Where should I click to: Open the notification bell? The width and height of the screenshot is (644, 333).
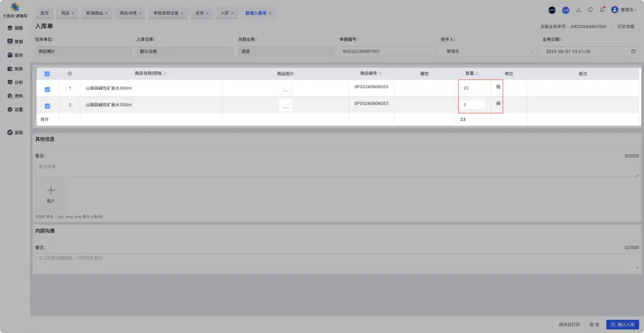tap(602, 10)
